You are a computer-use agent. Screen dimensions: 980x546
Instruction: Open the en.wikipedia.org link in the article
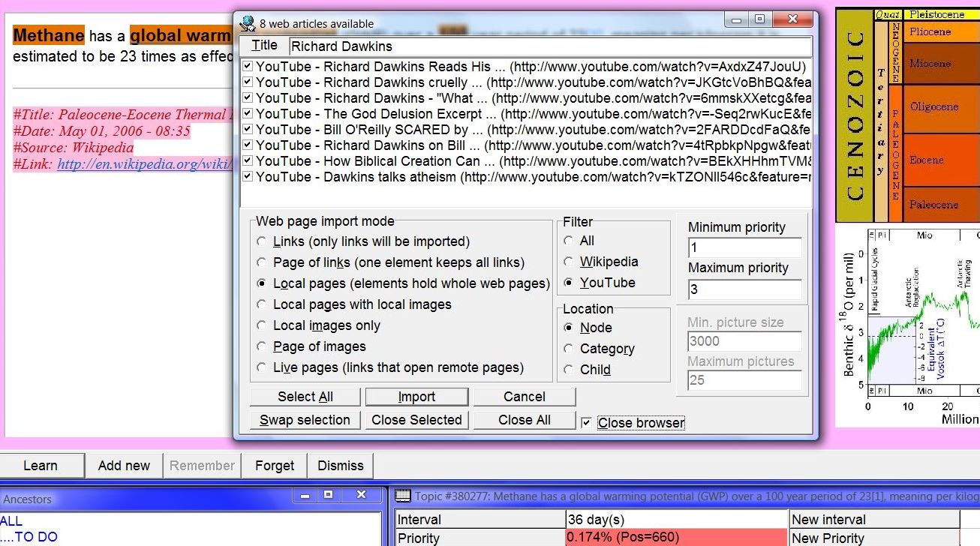click(x=144, y=164)
